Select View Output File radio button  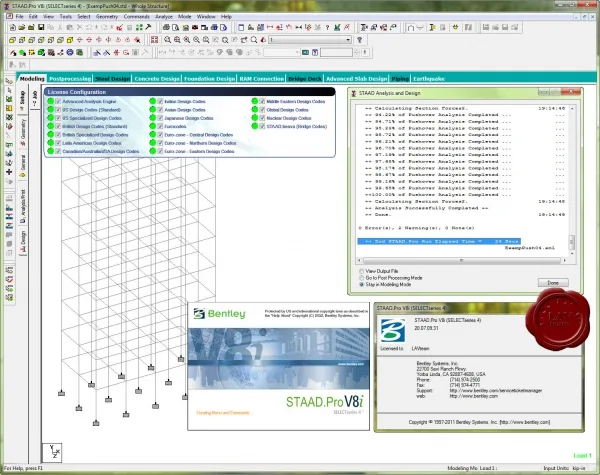361,271
